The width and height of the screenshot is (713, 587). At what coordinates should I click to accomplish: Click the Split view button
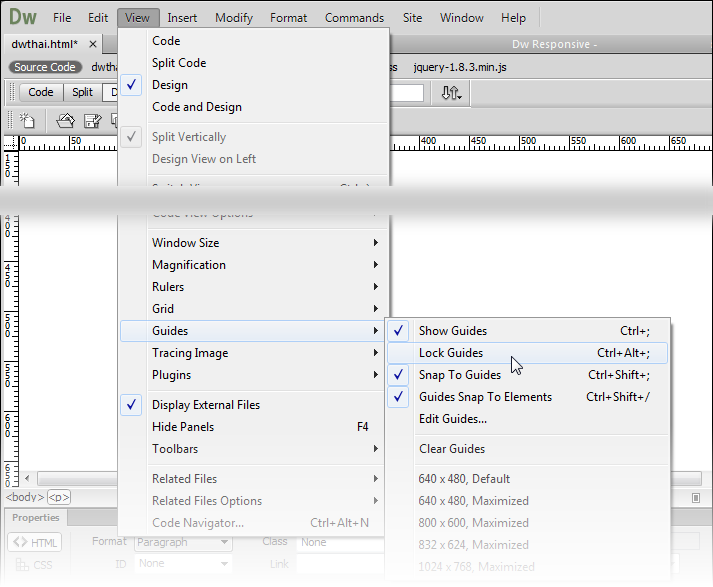pyautogui.click(x=82, y=92)
